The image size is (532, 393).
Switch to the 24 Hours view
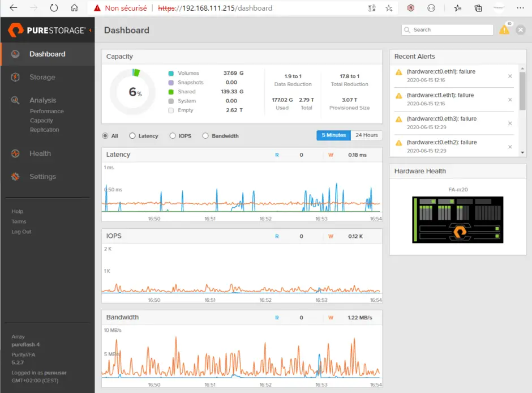click(366, 135)
